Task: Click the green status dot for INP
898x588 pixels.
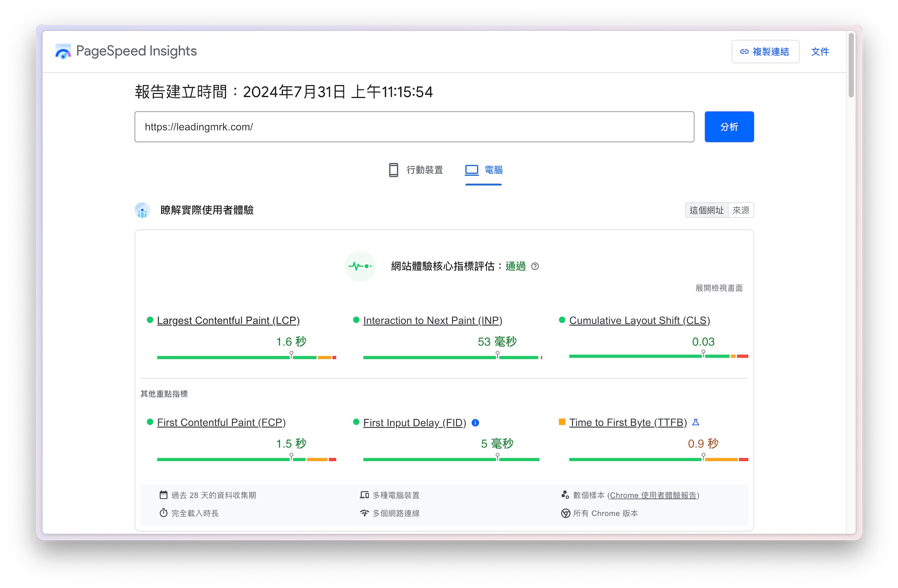Action: tap(356, 320)
